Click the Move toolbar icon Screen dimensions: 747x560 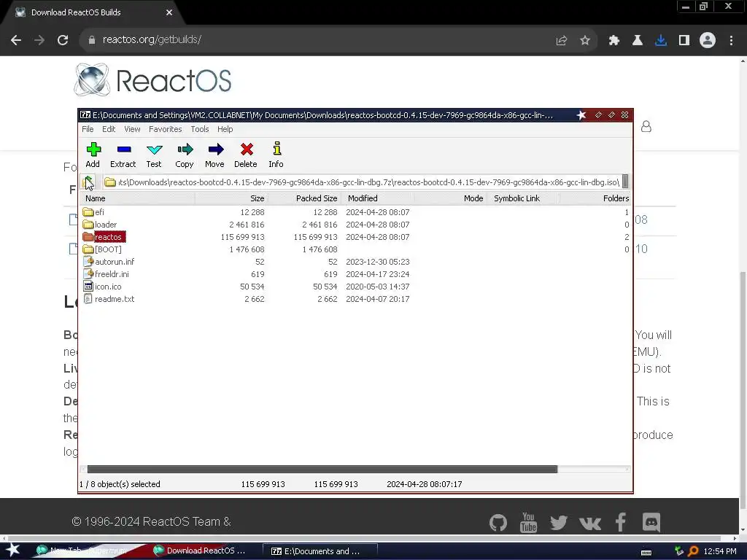click(x=215, y=155)
